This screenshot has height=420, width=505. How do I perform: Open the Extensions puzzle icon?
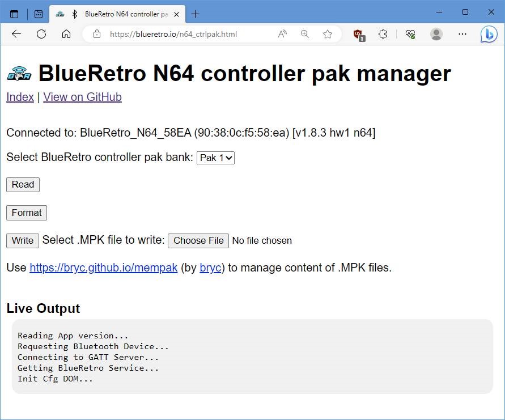click(383, 34)
